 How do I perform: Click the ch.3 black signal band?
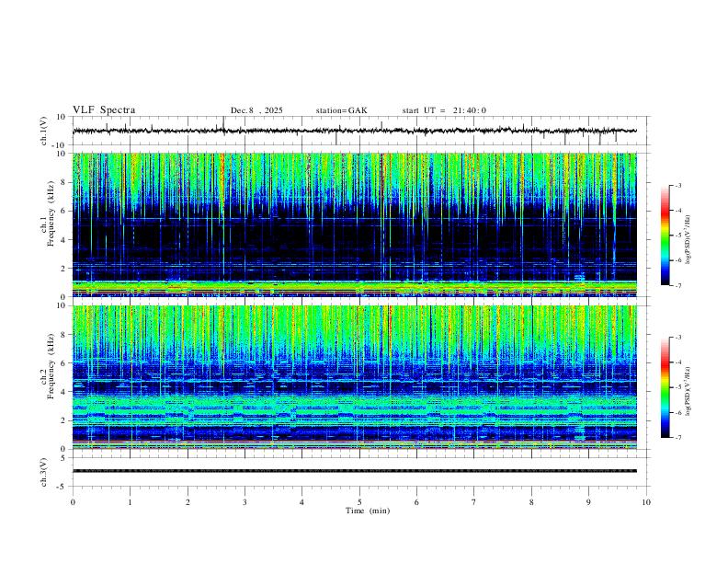click(x=355, y=471)
